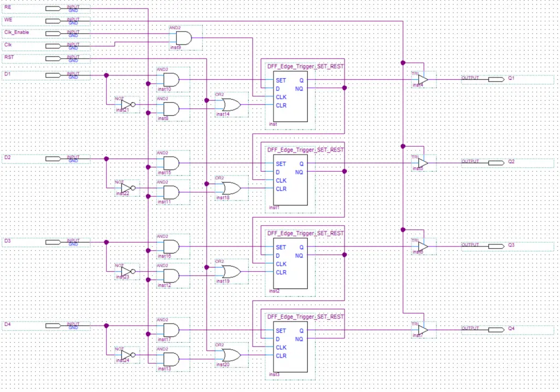Select NOT inverter inst23
560x392 pixels.
pos(128,272)
